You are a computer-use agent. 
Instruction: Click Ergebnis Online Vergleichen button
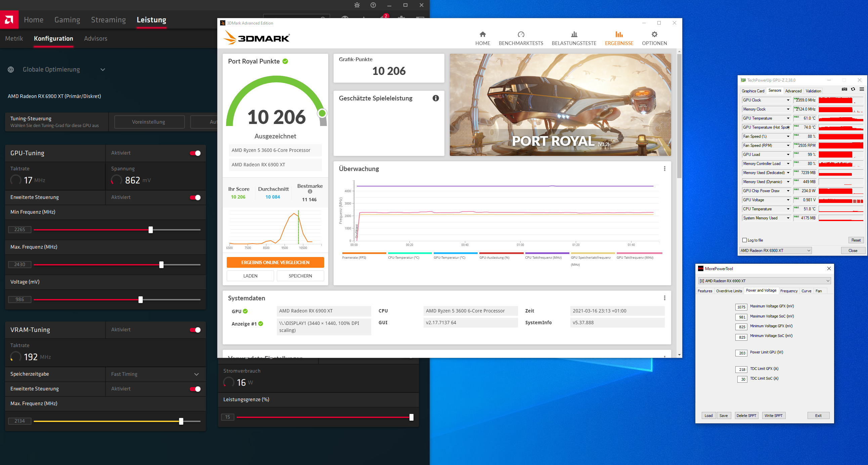click(x=275, y=262)
